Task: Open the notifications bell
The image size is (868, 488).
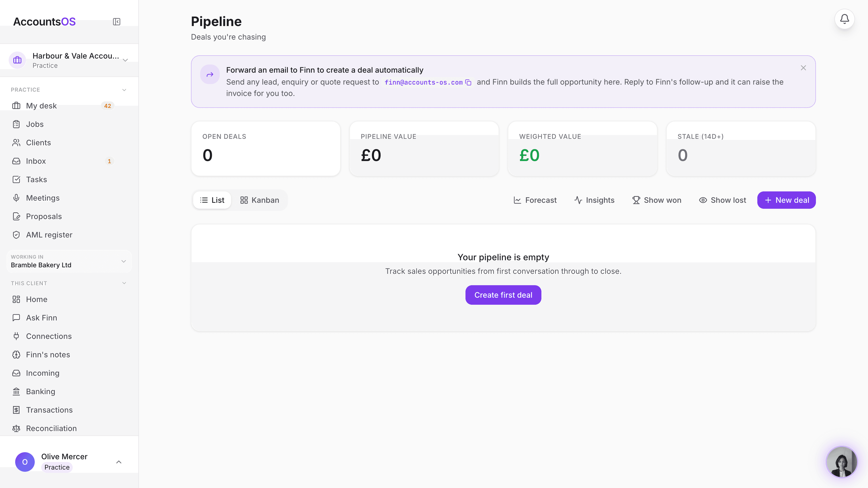Action: pos(844,19)
